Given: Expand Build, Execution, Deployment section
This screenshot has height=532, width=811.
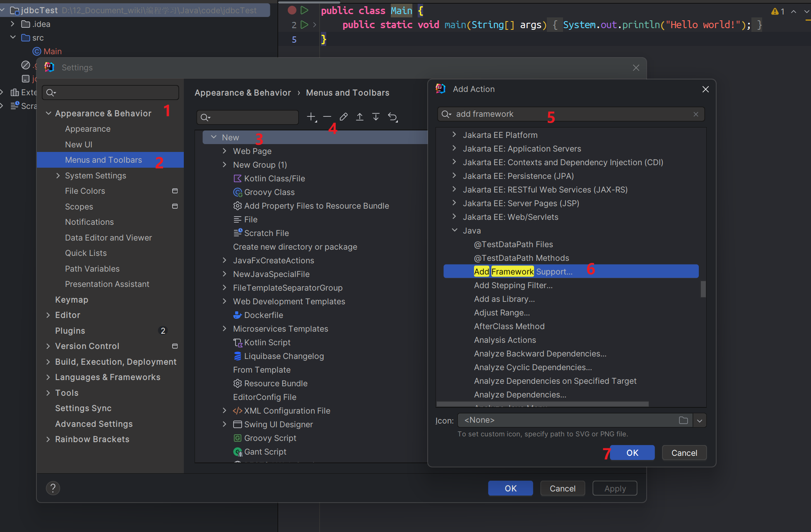Looking at the screenshot, I should click(48, 362).
